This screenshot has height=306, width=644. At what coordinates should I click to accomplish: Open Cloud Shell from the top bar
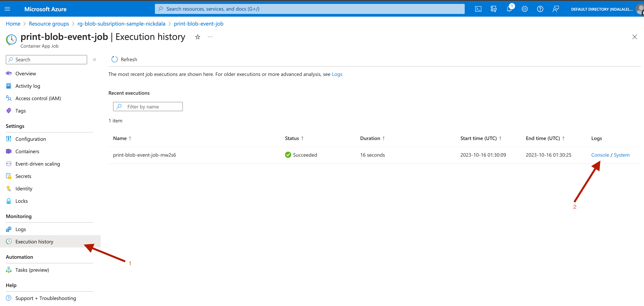click(478, 9)
